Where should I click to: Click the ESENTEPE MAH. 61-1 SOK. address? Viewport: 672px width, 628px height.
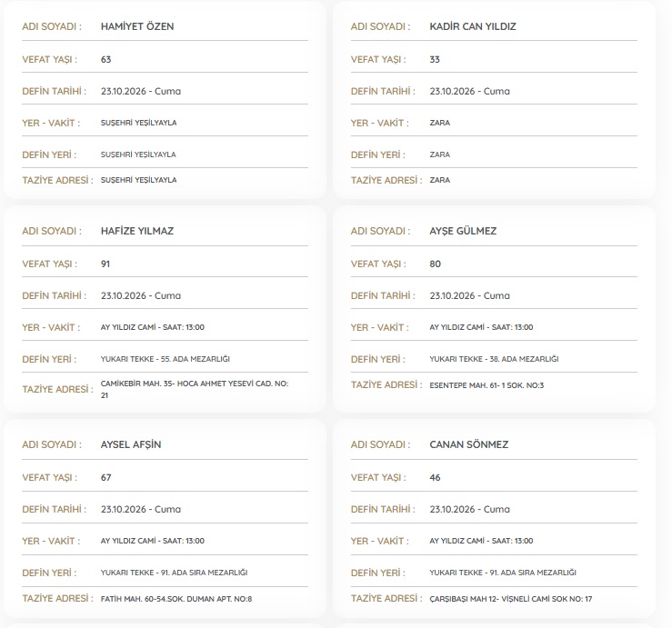click(486, 385)
